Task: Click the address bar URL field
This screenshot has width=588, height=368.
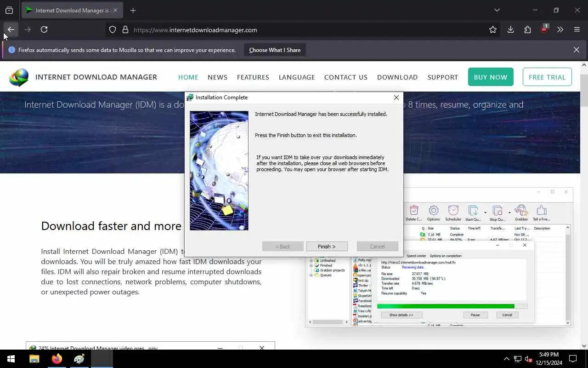Action: pos(303,30)
